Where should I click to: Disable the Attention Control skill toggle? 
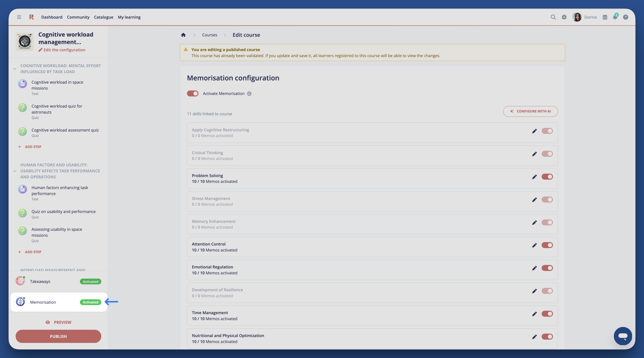point(547,245)
